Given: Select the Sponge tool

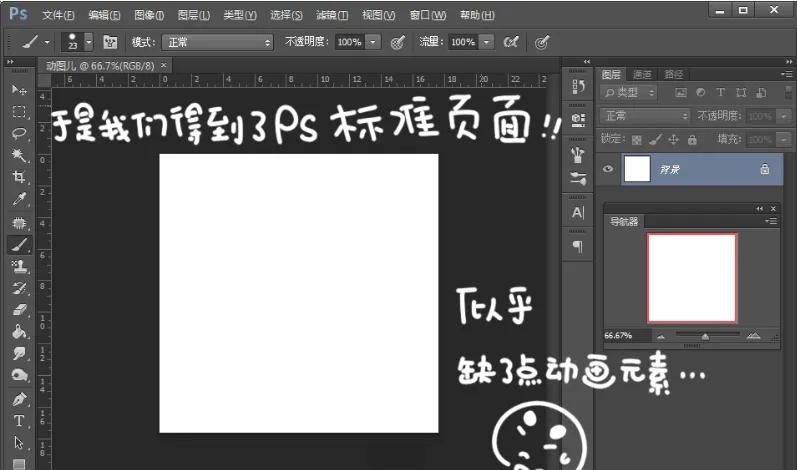Looking at the screenshot, I should coord(19,375).
